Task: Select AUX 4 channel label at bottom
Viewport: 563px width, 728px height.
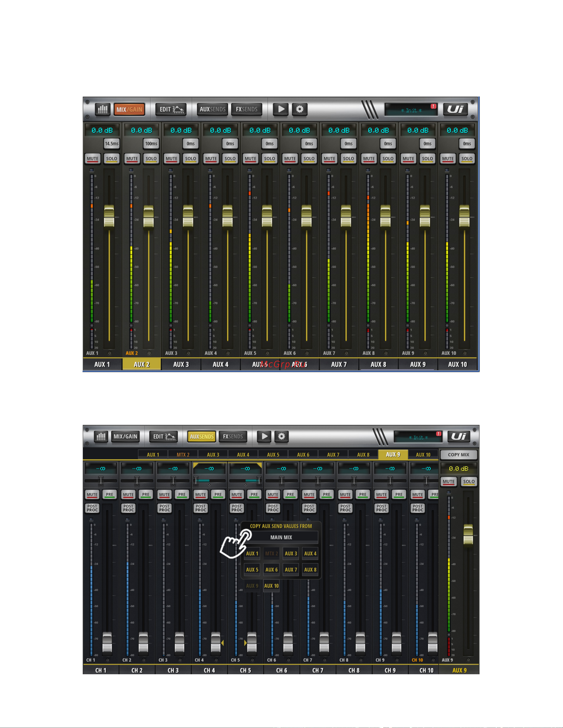Action: [220, 364]
